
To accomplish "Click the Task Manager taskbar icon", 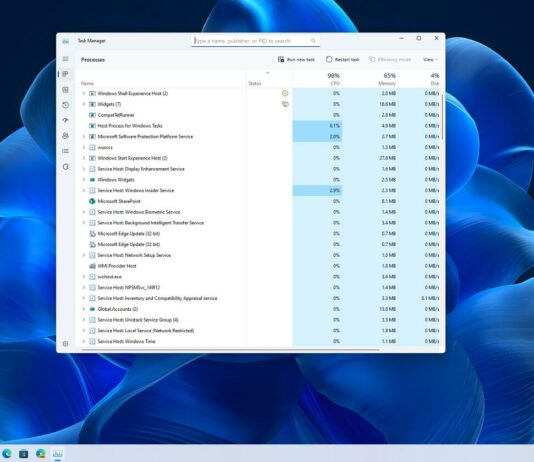I will pyautogui.click(x=58, y=453).
